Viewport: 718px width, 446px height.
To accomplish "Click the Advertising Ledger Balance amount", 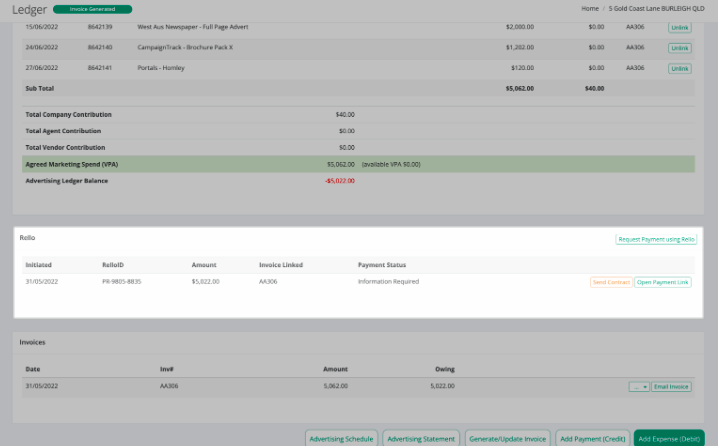I will click(340, 181).
